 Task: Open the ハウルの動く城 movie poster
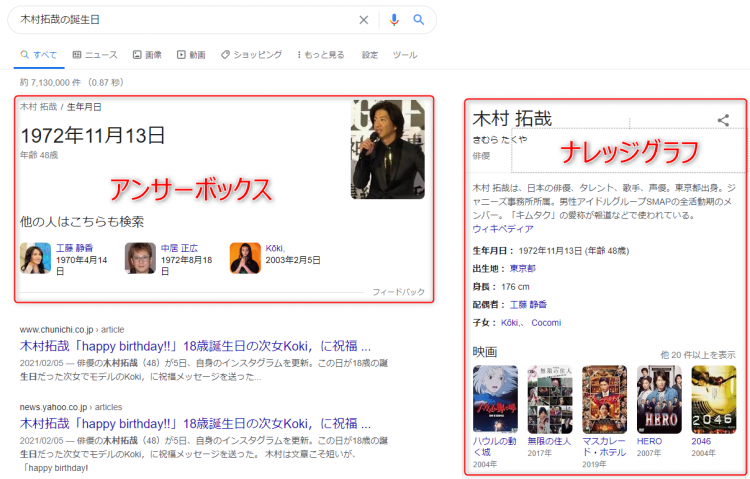click(x=495, y=400)
